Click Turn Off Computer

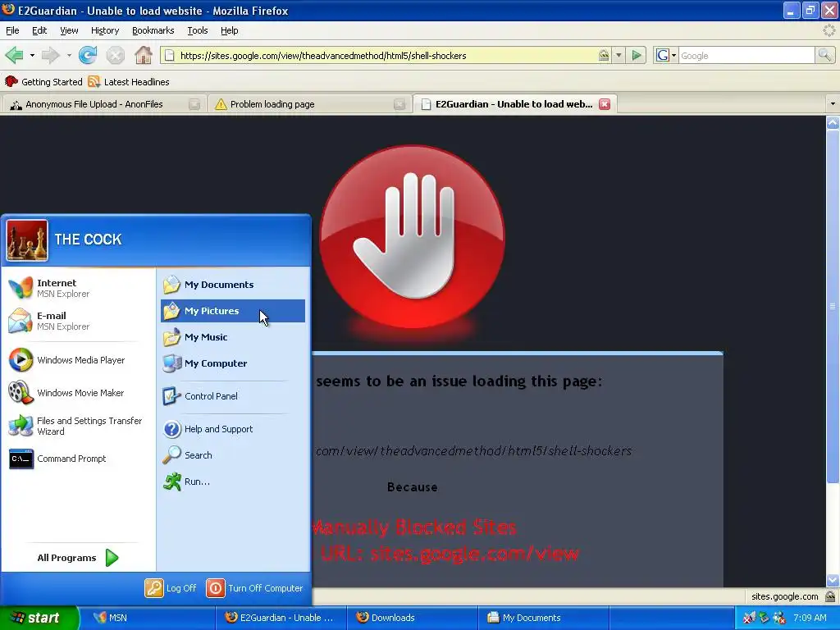click(255, 587)
